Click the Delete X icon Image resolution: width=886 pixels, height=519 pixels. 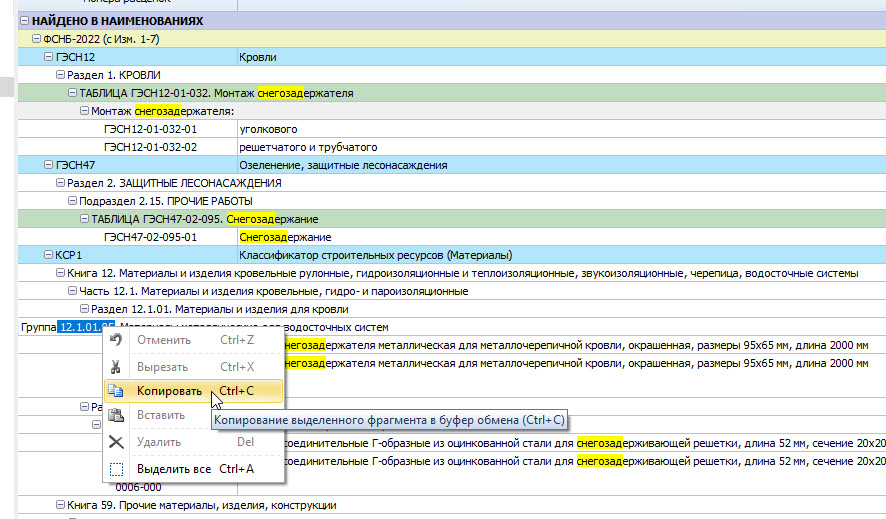click(116, 442)
